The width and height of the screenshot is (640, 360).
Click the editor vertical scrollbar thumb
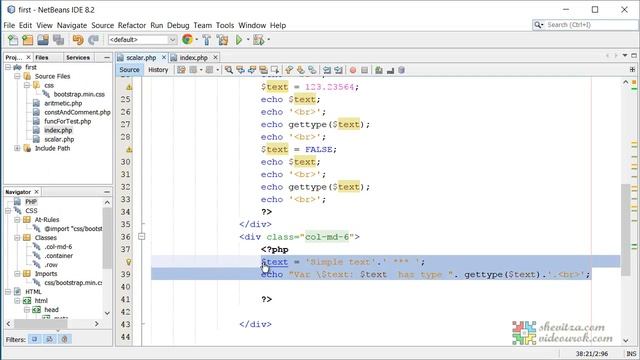(626, 230)
